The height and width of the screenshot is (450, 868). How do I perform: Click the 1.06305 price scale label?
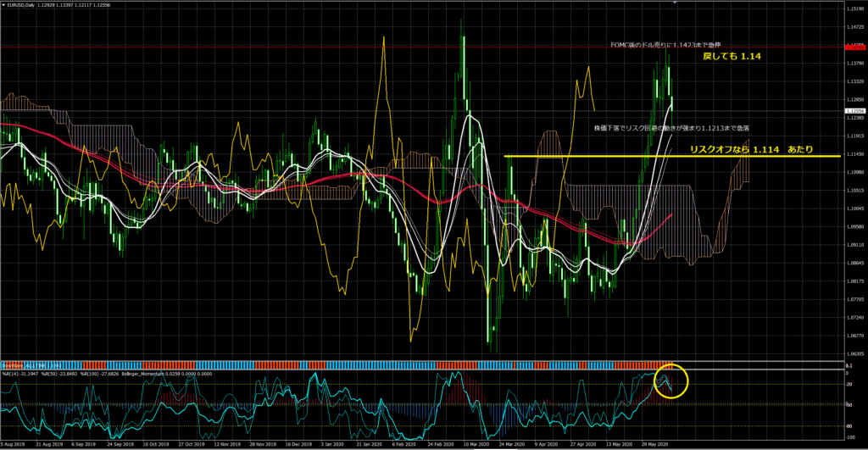pyautogui.click(x=854, y=354)
